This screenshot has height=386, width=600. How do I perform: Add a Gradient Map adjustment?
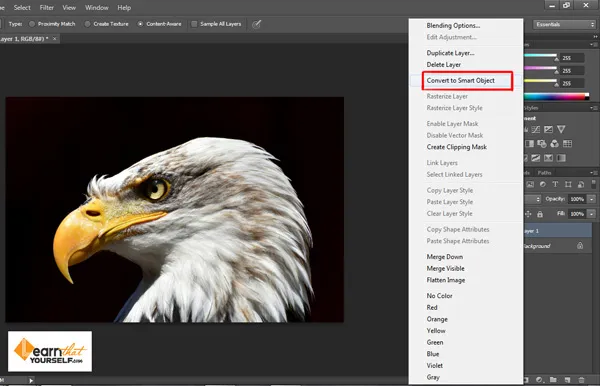[x=561, y=158]
